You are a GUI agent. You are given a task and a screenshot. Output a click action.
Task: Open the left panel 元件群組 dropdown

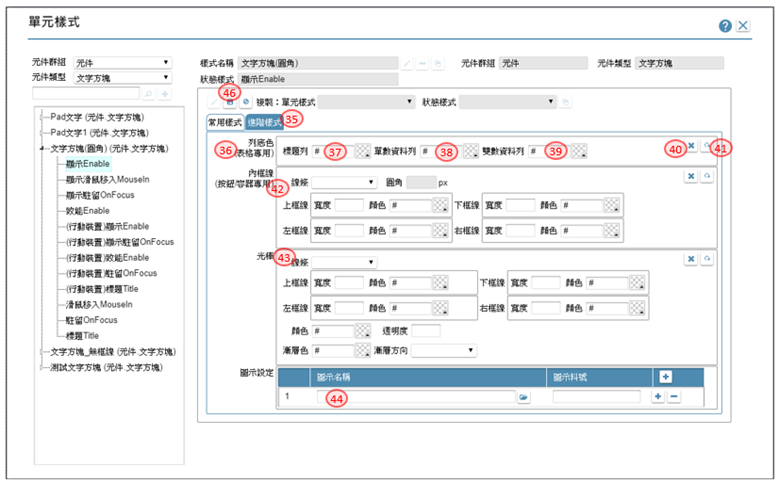pyautogui.click(x=123, y=63)
